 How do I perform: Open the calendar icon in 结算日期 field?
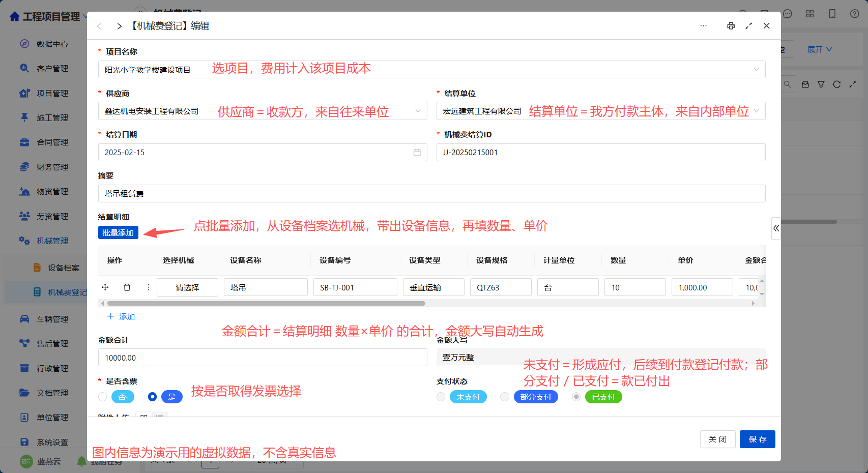[417, 153]
